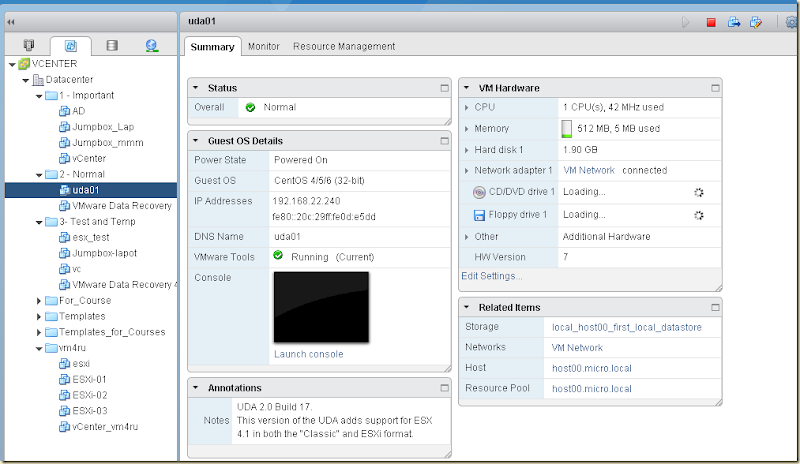Maximize the Guest OS Details panel
800x464 pixels.
444,141
